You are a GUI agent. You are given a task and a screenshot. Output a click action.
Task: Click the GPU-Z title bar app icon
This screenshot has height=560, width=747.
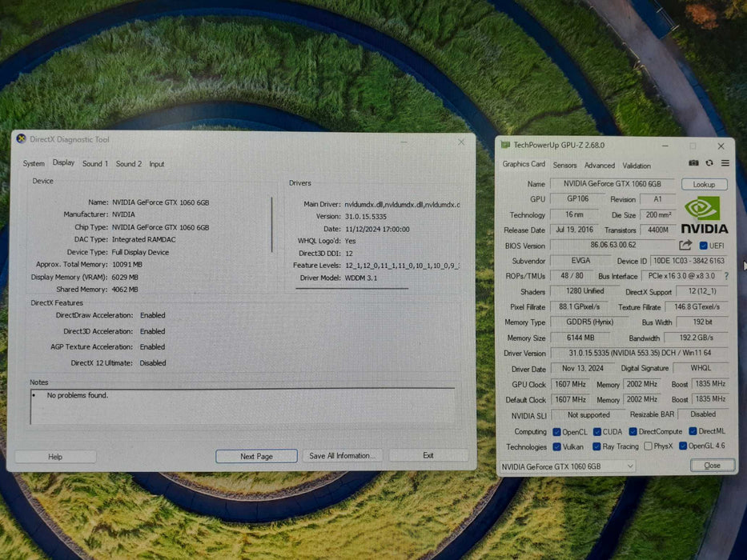point(504,146)
